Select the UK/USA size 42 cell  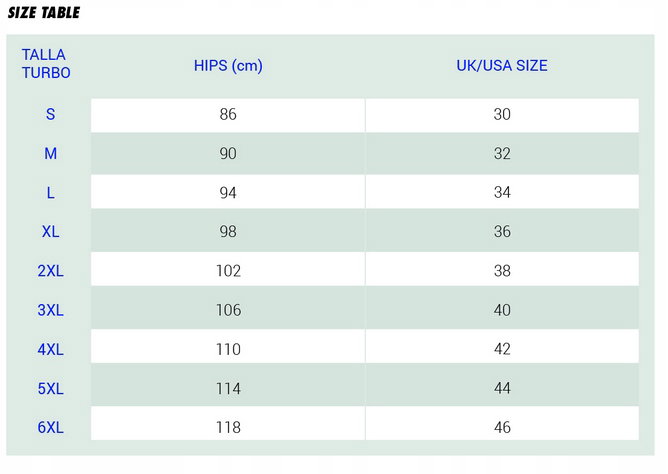click(x=502, y=346)
